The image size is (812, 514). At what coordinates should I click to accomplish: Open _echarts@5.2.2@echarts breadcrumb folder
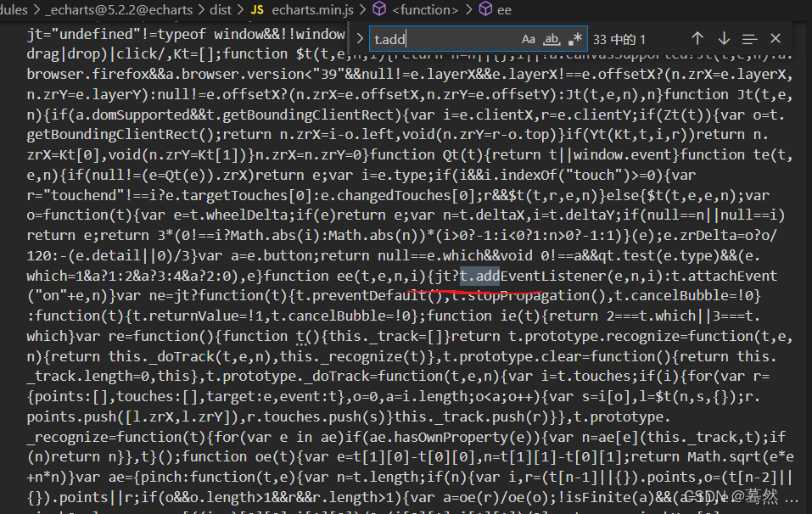click(119, 10)
